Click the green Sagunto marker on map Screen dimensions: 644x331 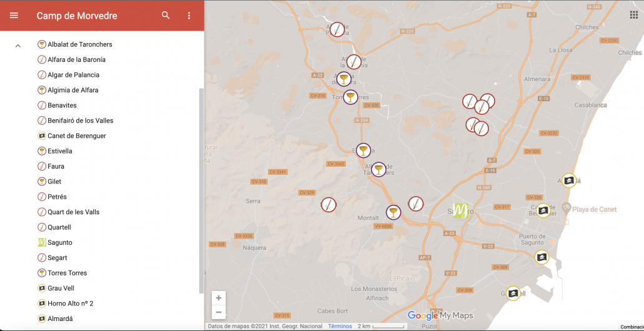460,211
